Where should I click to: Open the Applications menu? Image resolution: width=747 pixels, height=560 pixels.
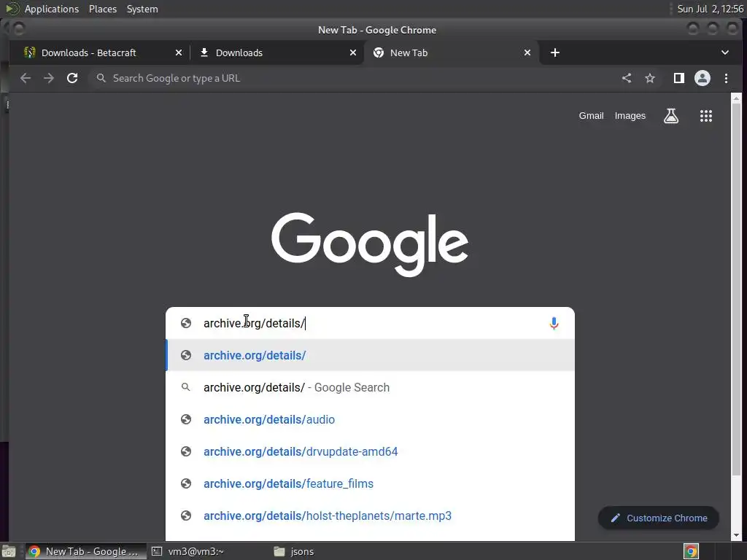point(52,9)
